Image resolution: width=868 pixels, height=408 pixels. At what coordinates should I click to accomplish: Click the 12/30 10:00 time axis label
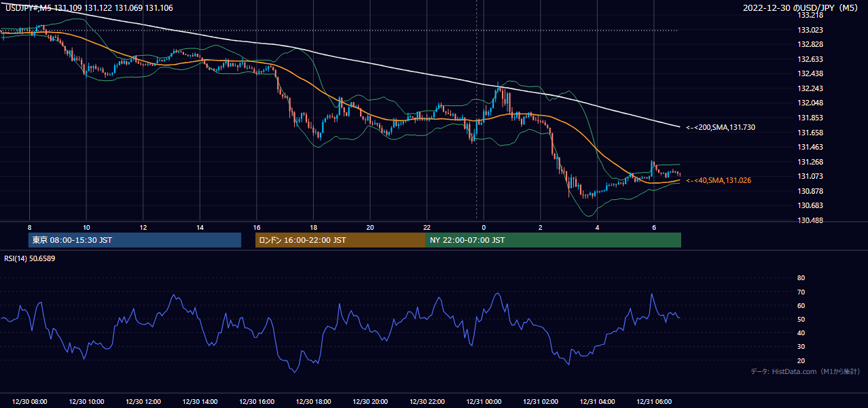point(86,402)
